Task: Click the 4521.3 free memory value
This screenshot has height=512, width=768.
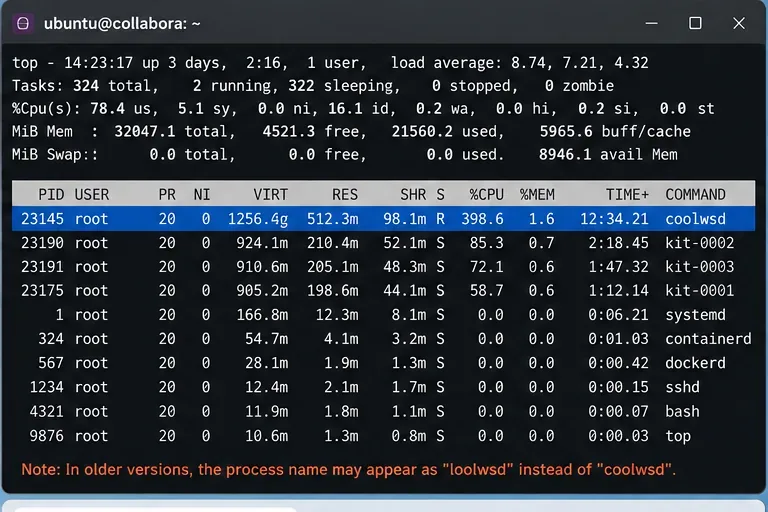Action: (x=288, y=131)
